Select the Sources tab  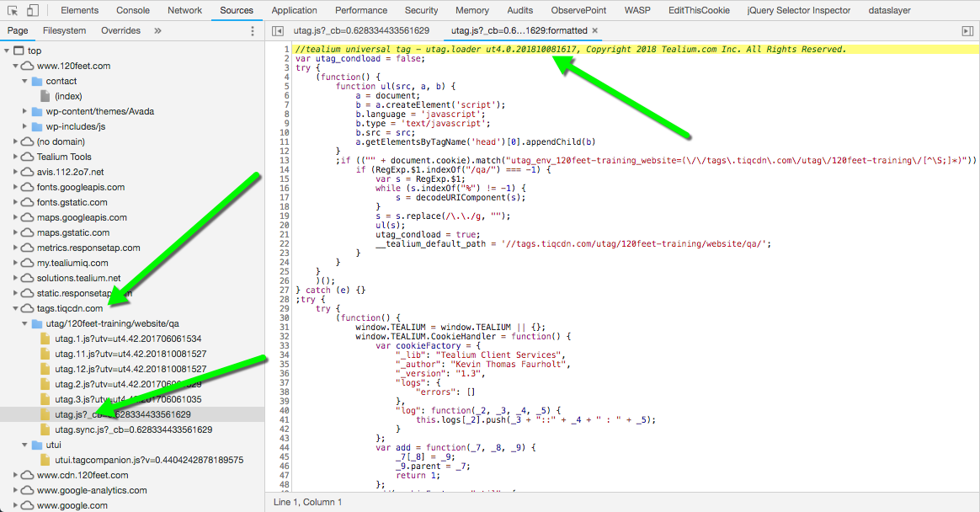[237, 11]
